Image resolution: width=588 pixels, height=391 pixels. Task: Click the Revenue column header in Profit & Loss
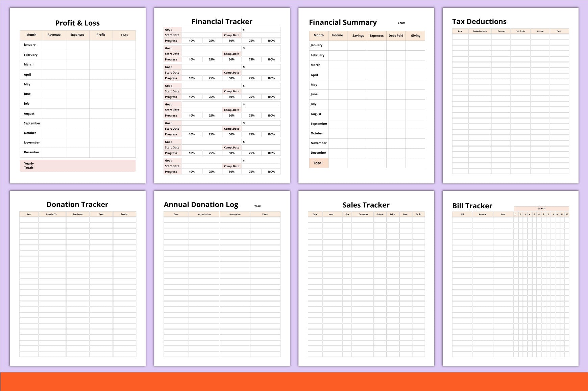[54, 35]
